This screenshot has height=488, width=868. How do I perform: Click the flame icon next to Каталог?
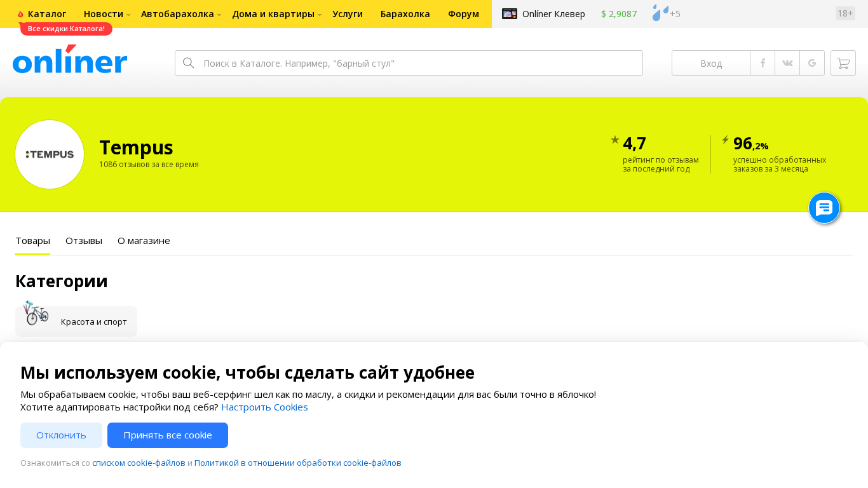point(20,14)
